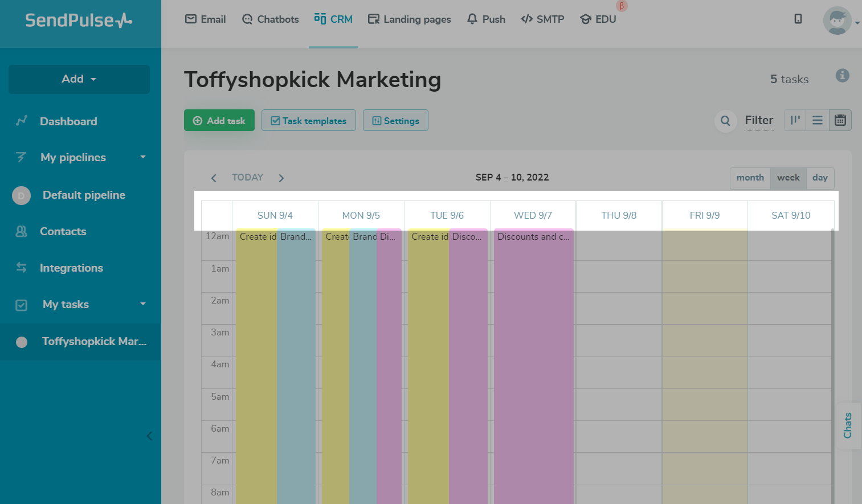
Task: Switch calendar to month view
Action: pyautogui.click(x=750, y=178)
